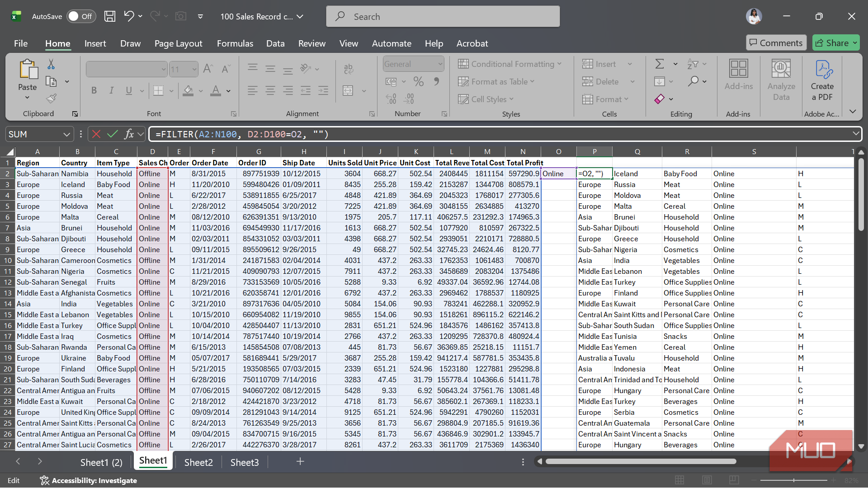
Task: Click Accessibility: Investigate in status bar
Action: [x=88, y=480]
